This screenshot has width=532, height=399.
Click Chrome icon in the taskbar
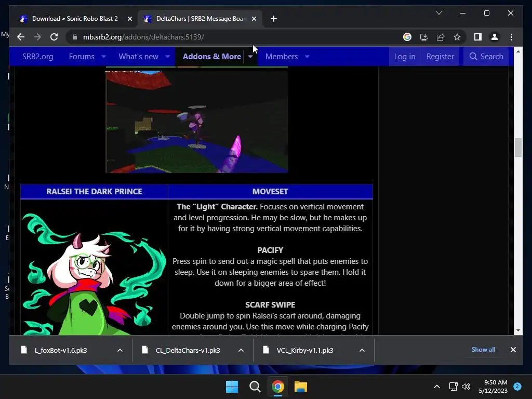coord(277,387)
